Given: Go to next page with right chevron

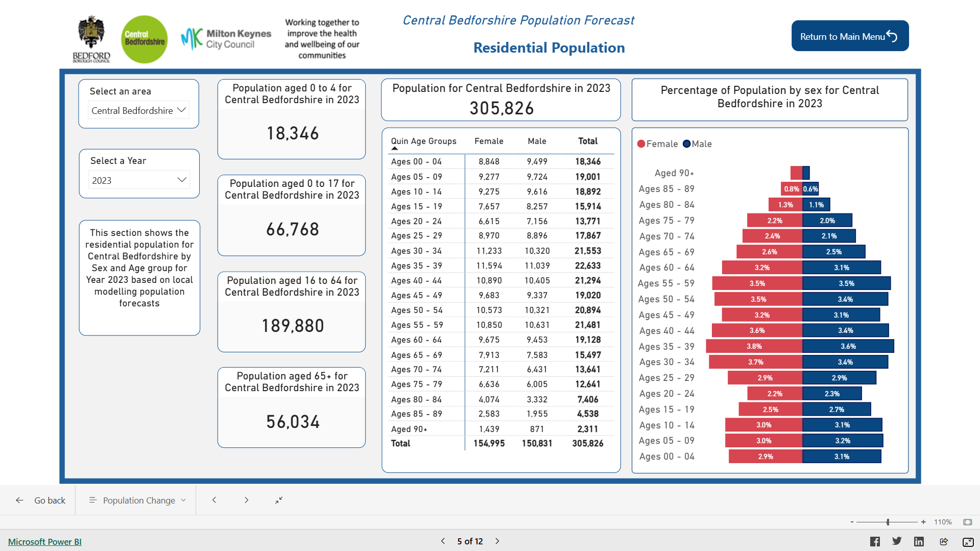Looking at the screenshot, I should pyautogui.click(x=246, y=500).
